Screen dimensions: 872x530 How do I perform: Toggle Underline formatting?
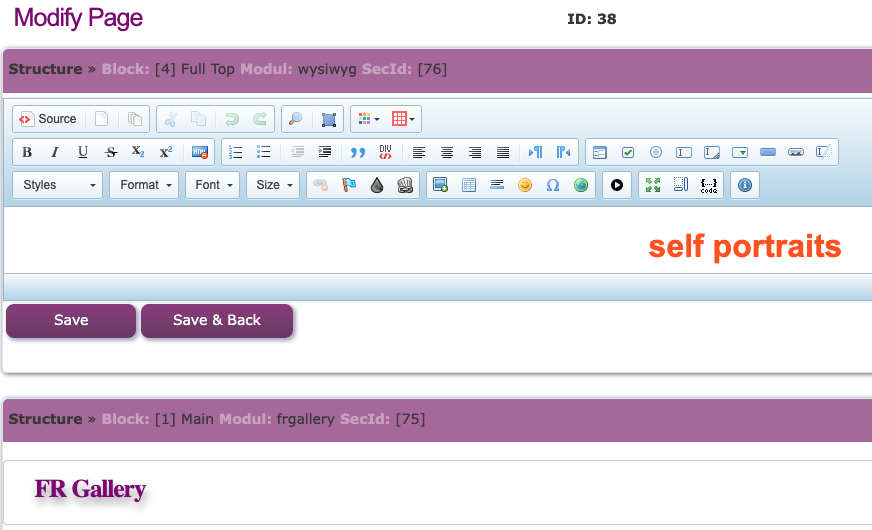82,152
